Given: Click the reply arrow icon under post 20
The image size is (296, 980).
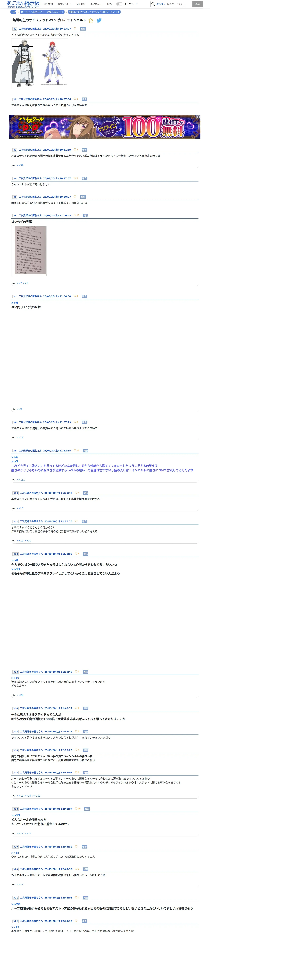Looking at the screenshot, I should 14,884.
